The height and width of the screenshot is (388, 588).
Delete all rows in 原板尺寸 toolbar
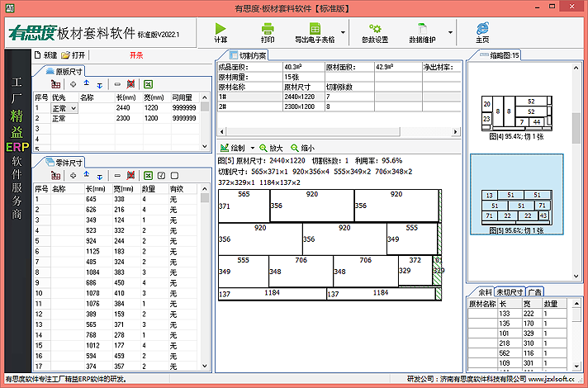point(130,84)
